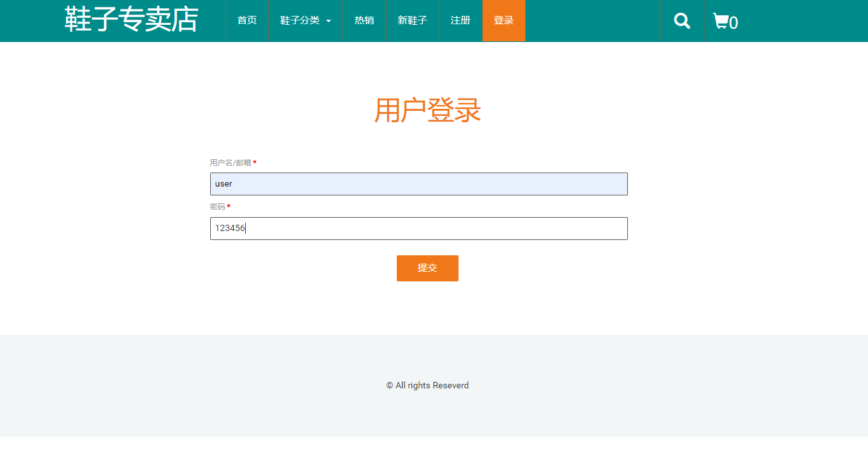Click the cart item count "0"
Viewport: 868px width, 459px height.
734,23
